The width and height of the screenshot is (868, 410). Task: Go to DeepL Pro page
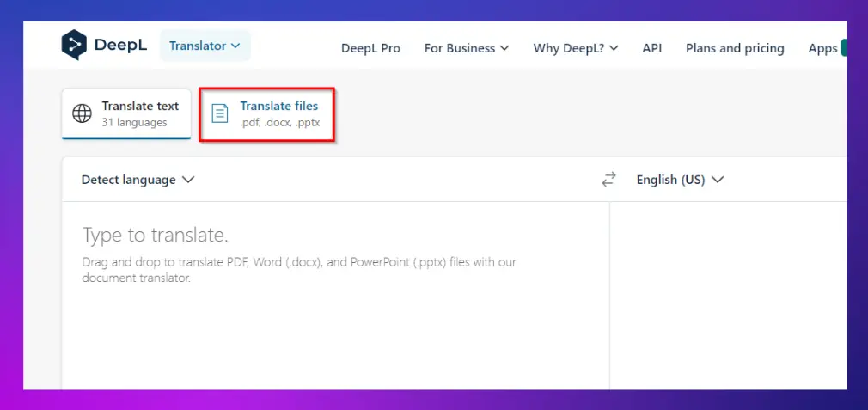coord(370,48)
